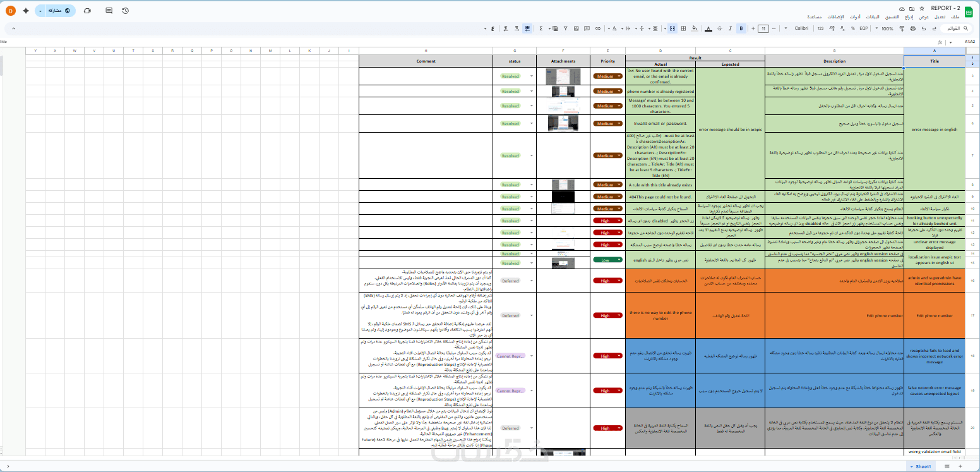Expand the share options arrow
Image resolution: width=980 pixels, height=472 pixels.
(x=40, y=11)
